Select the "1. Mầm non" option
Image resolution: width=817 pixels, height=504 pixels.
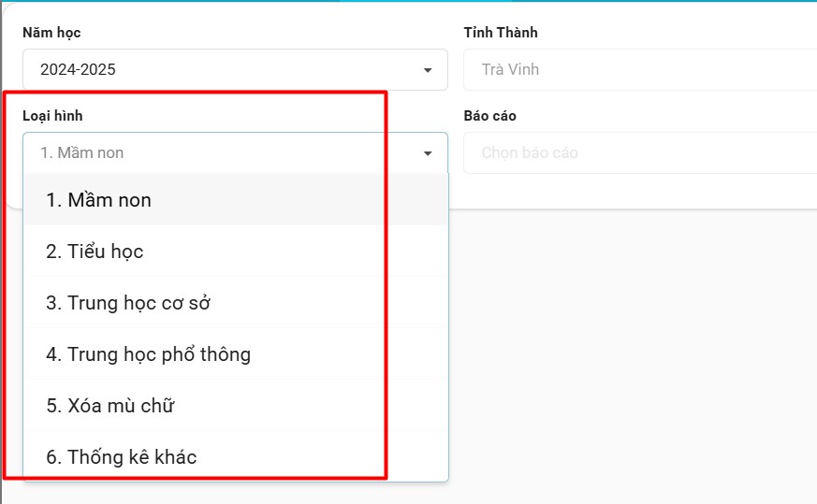[98, 200]
